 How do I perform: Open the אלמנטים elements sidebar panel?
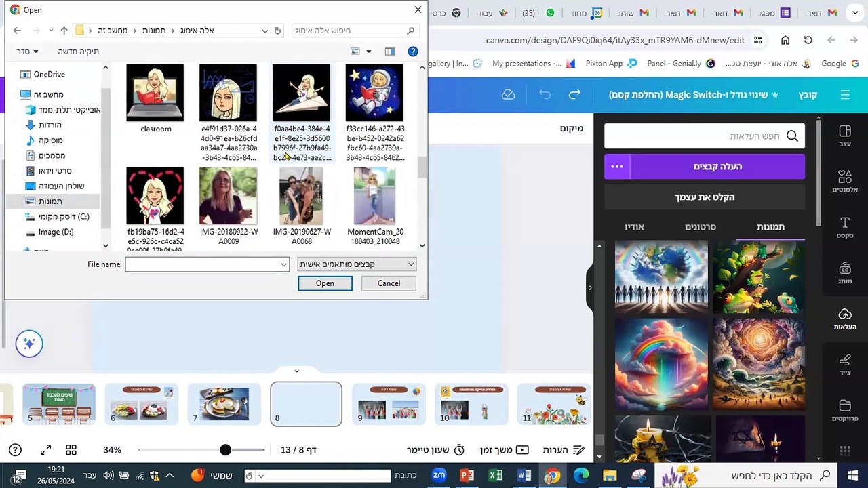coord(845,181)
